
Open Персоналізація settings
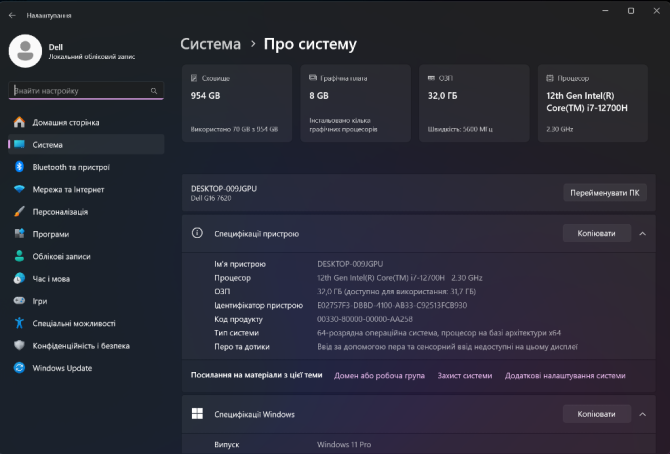click(x=86, y=212)
